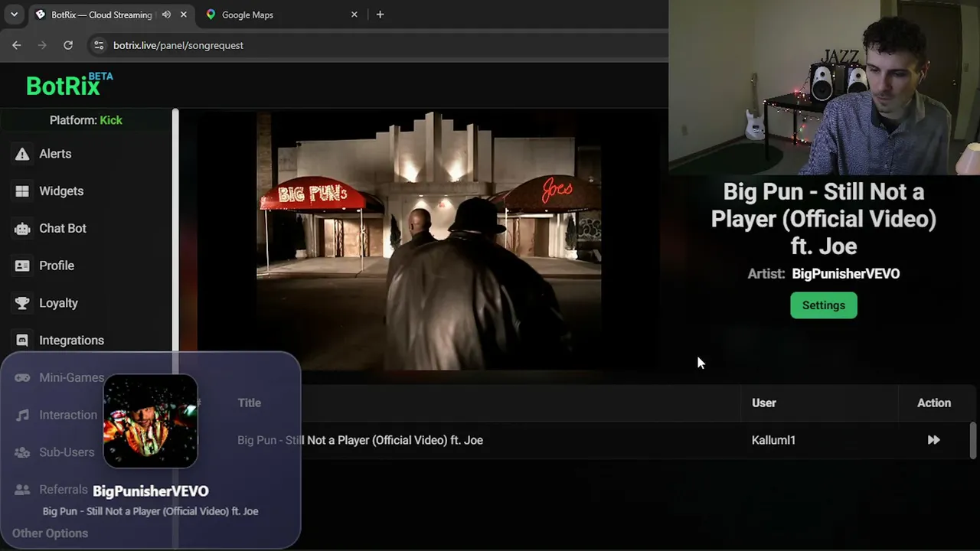Select the Loyalty trophy icon
The height and width of the screenshot is (551, 980).
click(22, 303)
